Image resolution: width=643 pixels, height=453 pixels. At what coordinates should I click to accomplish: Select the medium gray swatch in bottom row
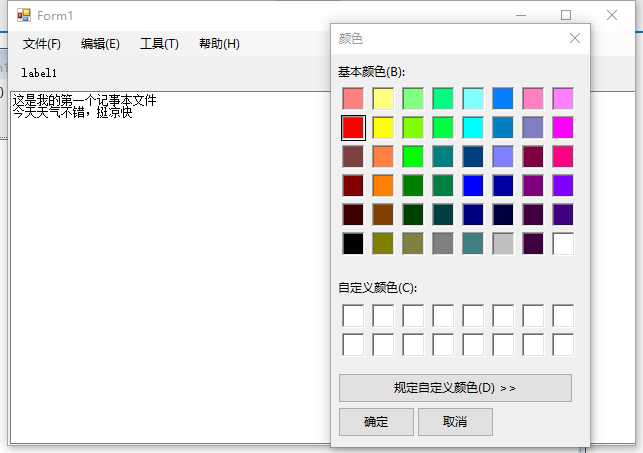click(x=443, y=244)
